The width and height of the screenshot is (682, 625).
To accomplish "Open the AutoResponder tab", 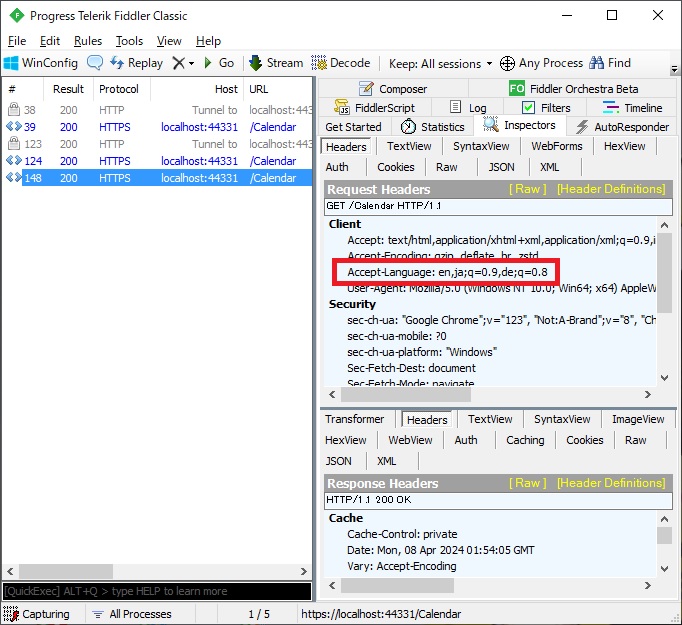I will (622, 127).
